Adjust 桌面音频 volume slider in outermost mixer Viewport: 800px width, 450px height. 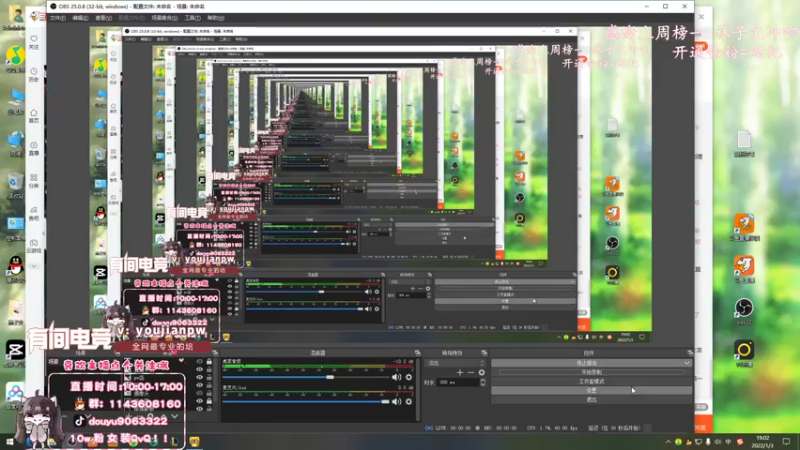pos(306,377)
